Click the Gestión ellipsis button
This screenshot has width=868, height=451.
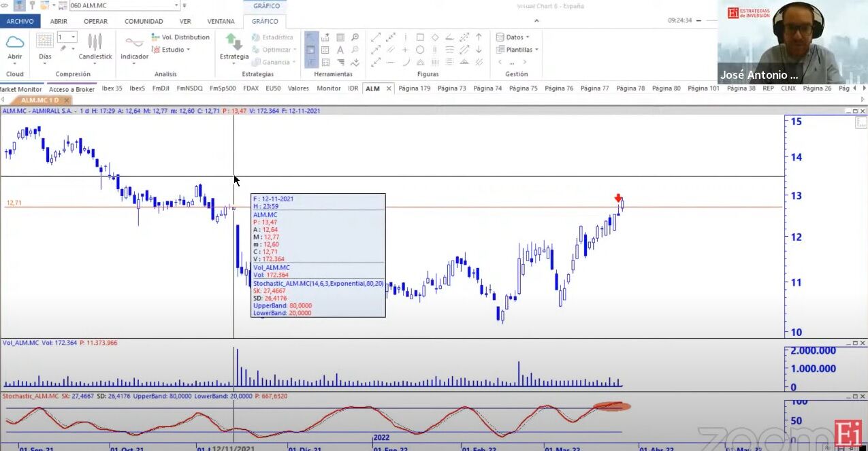512,62
